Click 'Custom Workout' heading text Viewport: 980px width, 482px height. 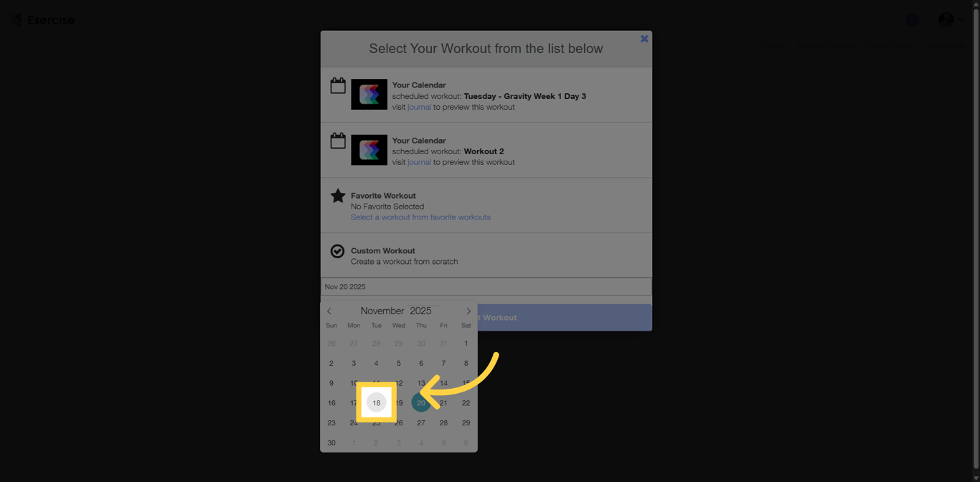pos(382,251)
